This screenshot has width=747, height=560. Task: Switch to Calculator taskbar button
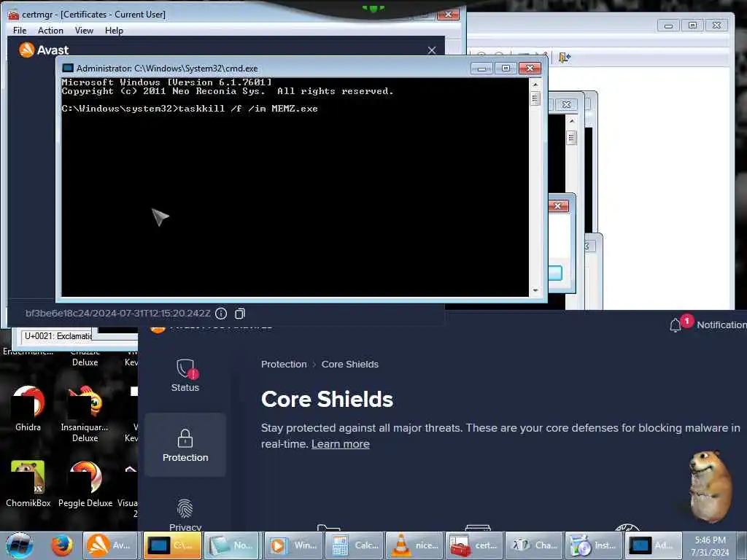tap(354, 545)
